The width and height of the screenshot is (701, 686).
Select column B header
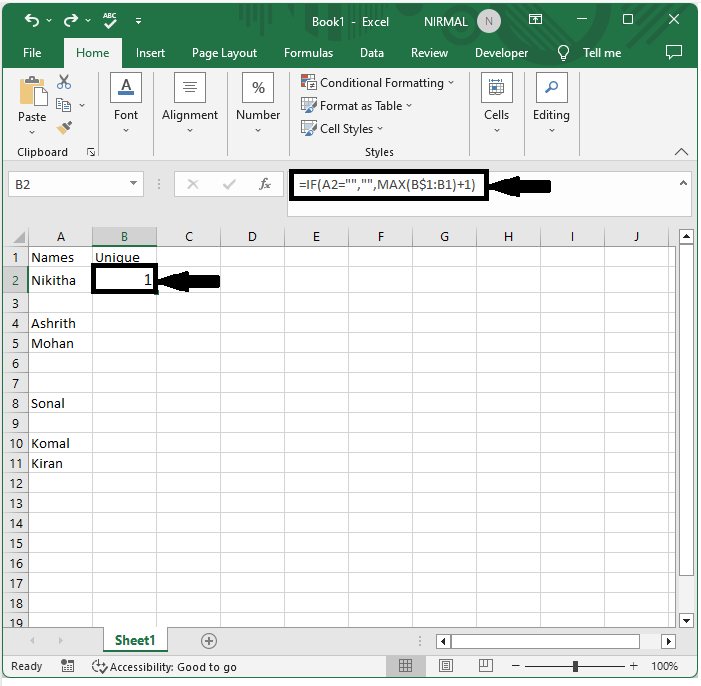[x=124, y=237]
